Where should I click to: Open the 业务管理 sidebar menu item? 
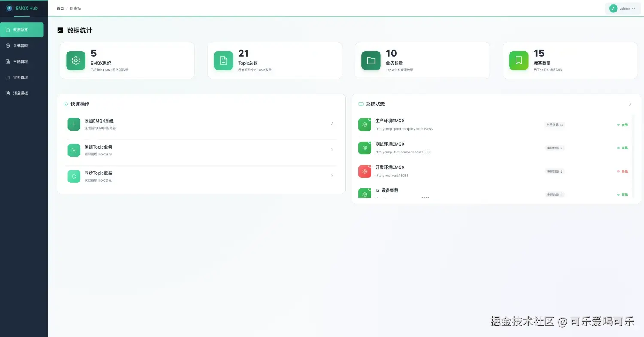point(22,77)
